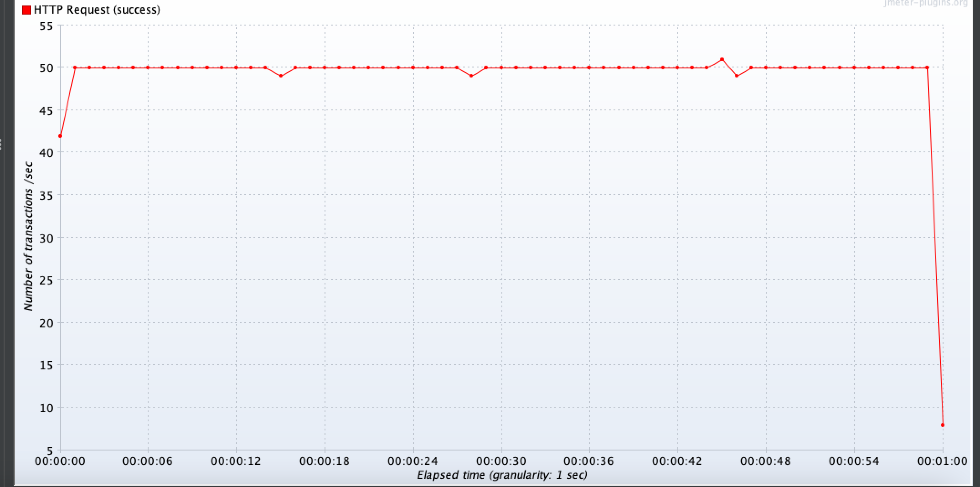Click the dip data point at 00:00:28
The width and height of the screenshot is (980, 487).
tap(471, 76)
